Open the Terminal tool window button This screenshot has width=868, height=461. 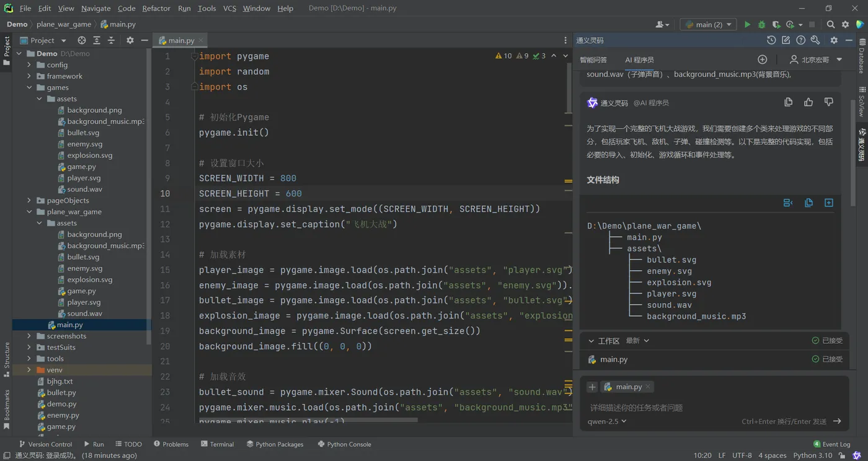point(217,444)
